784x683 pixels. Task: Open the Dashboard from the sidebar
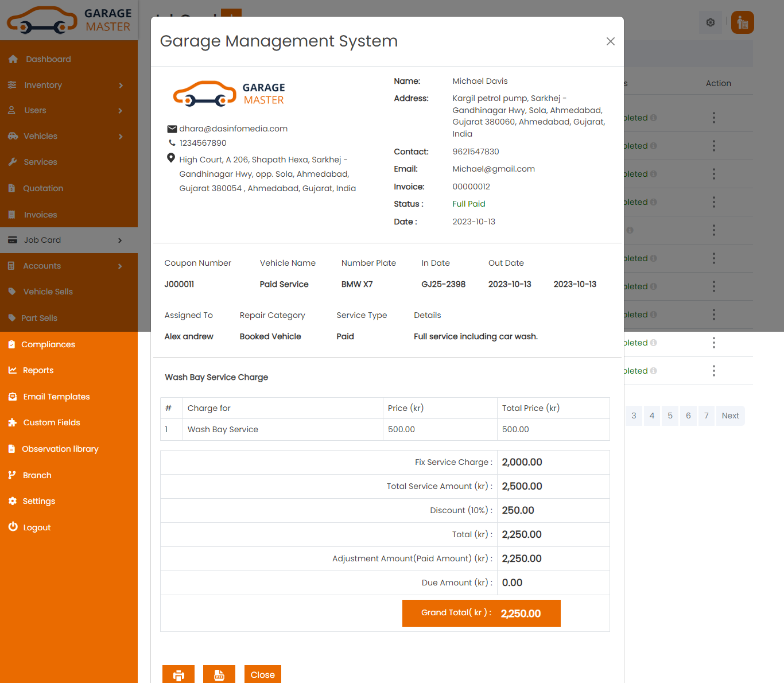coord(48,59)
